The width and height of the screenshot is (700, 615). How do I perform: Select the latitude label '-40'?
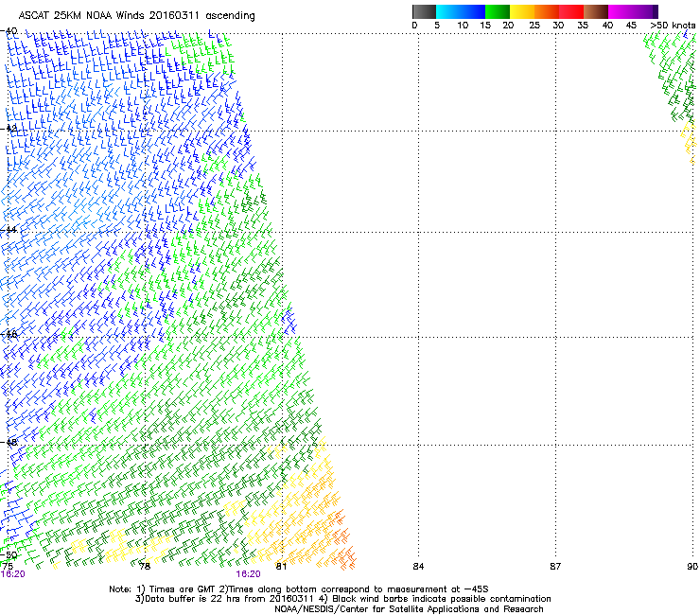coord(9,31)
